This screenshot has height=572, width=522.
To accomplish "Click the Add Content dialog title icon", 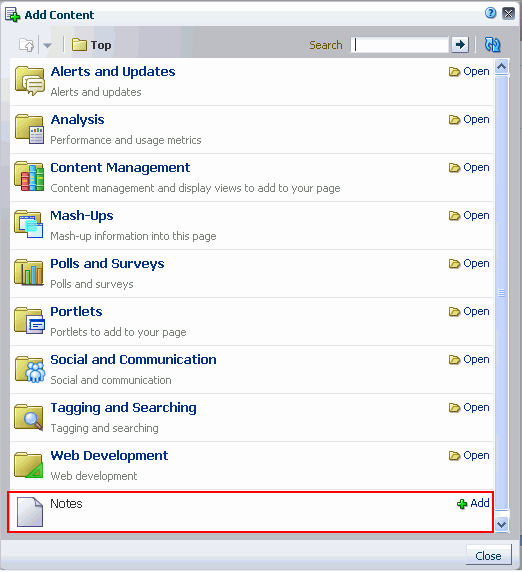I will click(x=12, y=15).
